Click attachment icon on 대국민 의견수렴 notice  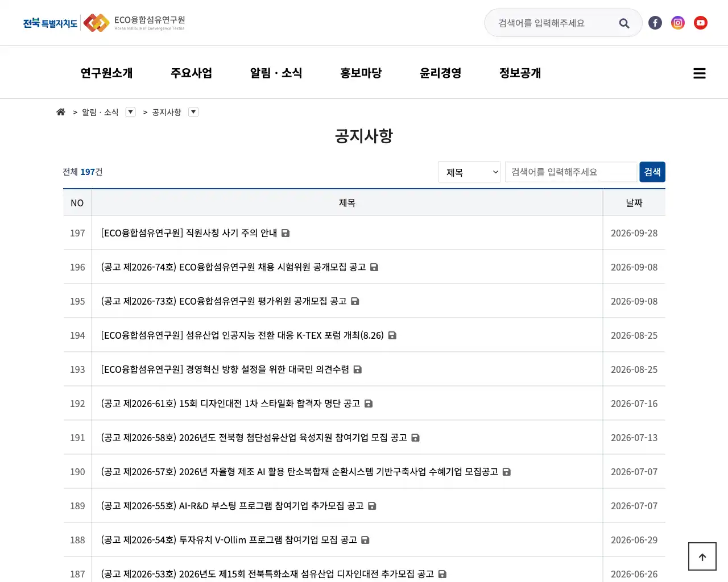click(x=358, y=369)
